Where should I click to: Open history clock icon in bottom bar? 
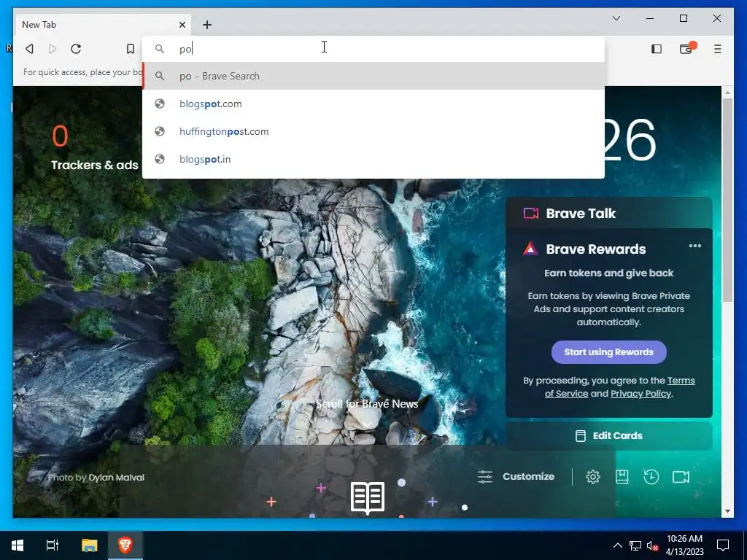click(x=651, y=477)
